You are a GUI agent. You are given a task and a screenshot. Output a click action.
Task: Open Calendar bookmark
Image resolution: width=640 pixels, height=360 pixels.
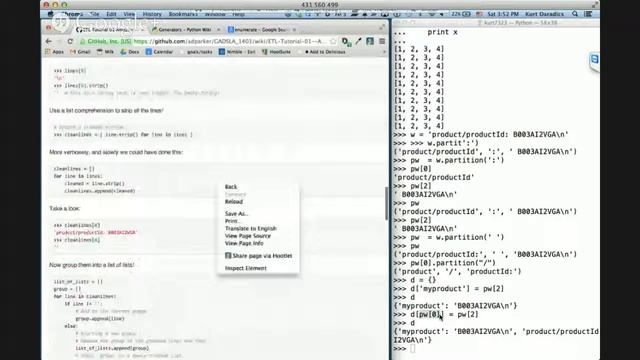(159, 52)
